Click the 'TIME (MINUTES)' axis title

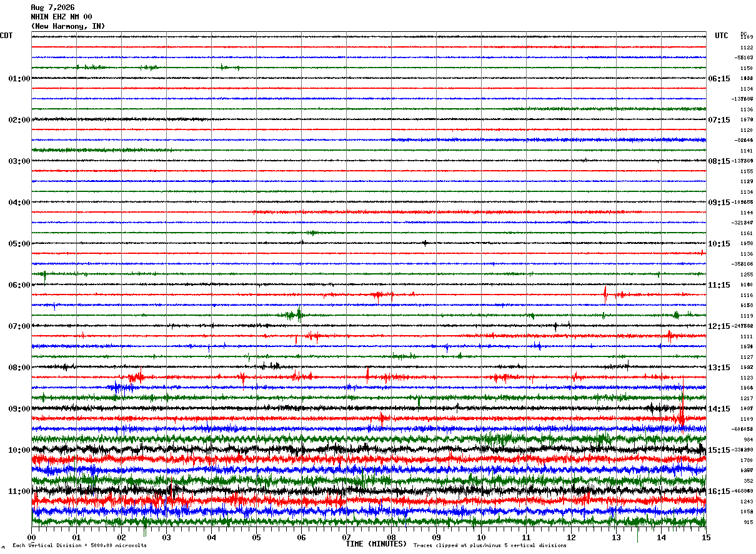coord(376,544)
